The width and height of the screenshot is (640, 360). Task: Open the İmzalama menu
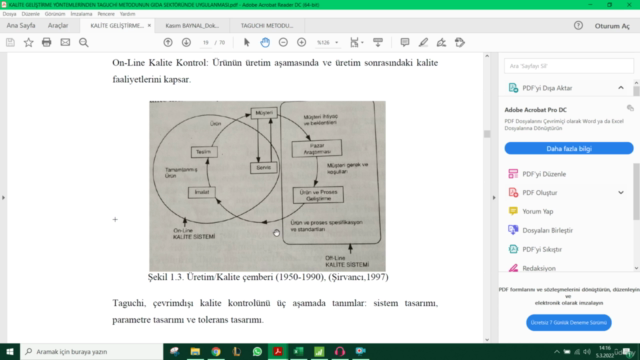[x=81, y=14]
